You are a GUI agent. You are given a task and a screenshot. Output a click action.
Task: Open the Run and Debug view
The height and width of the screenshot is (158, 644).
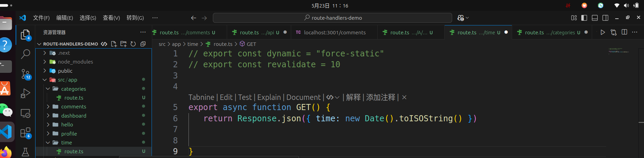[25, 93]
